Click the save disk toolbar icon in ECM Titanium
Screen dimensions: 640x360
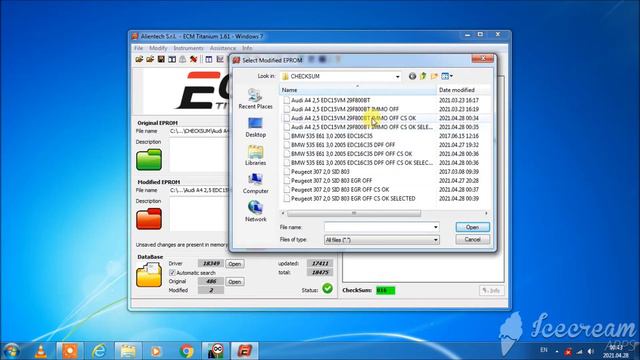click(161, 60)
